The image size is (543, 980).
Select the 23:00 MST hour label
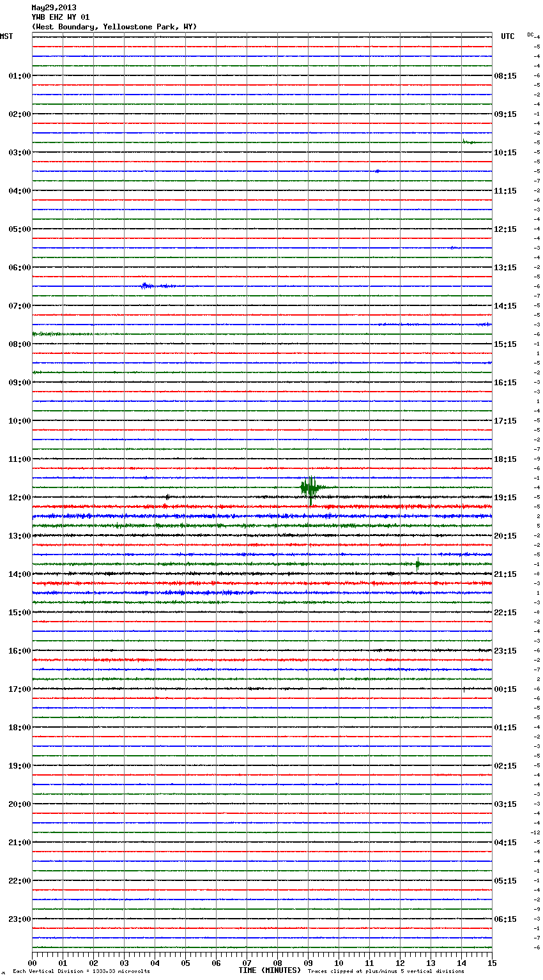click(x=20, y=919)
